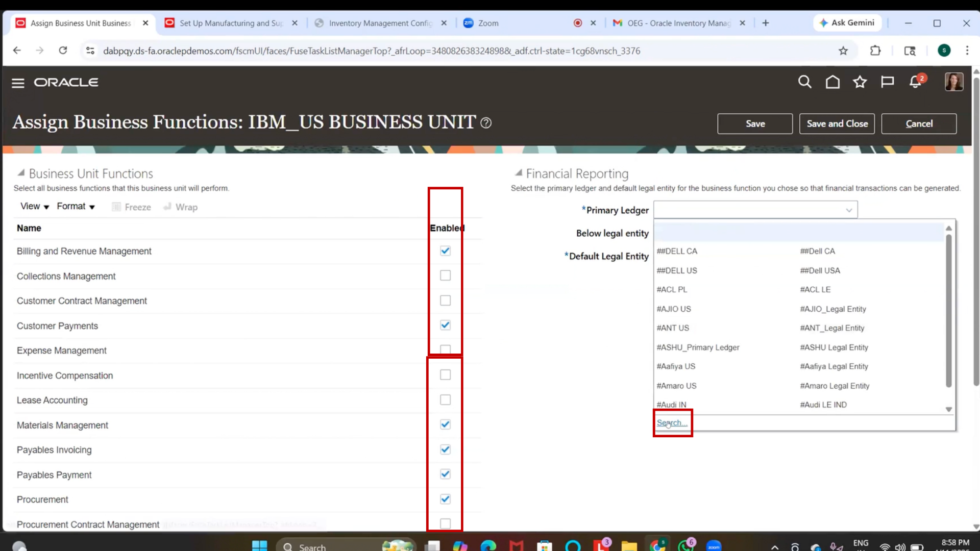This screenshot has width=980, height=551.
Task: Select Assign Business Unit Business tab
Action: pos(82,23)
